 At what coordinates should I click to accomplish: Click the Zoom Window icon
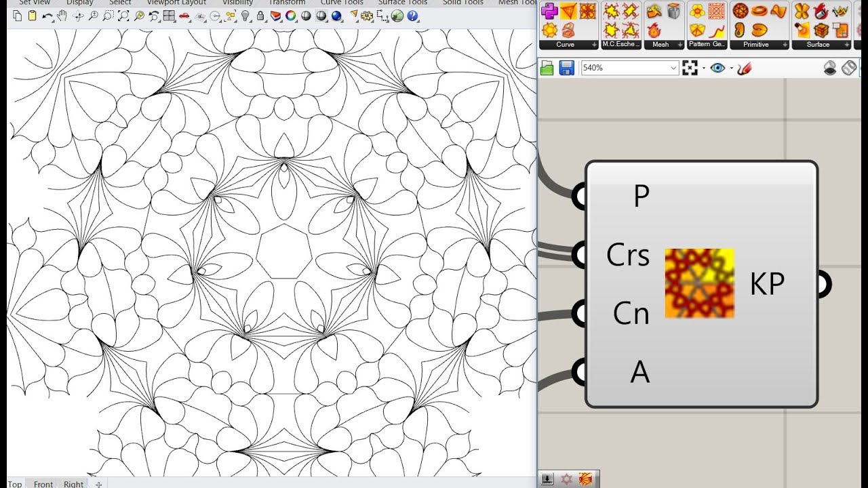click(x=108, y=16)
